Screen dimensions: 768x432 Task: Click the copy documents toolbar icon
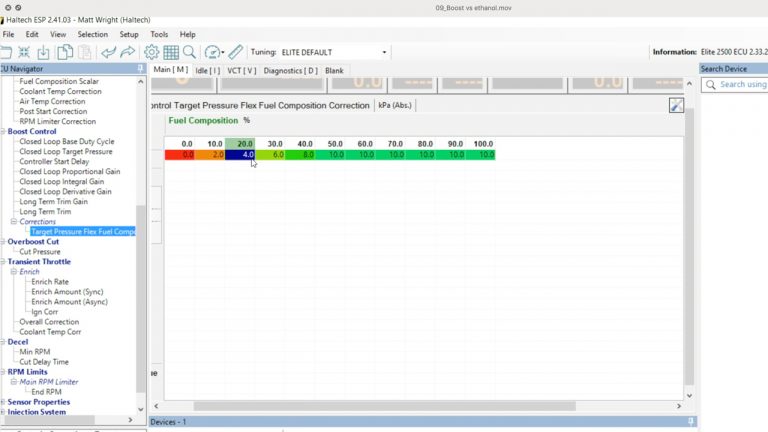pos(65,52)
